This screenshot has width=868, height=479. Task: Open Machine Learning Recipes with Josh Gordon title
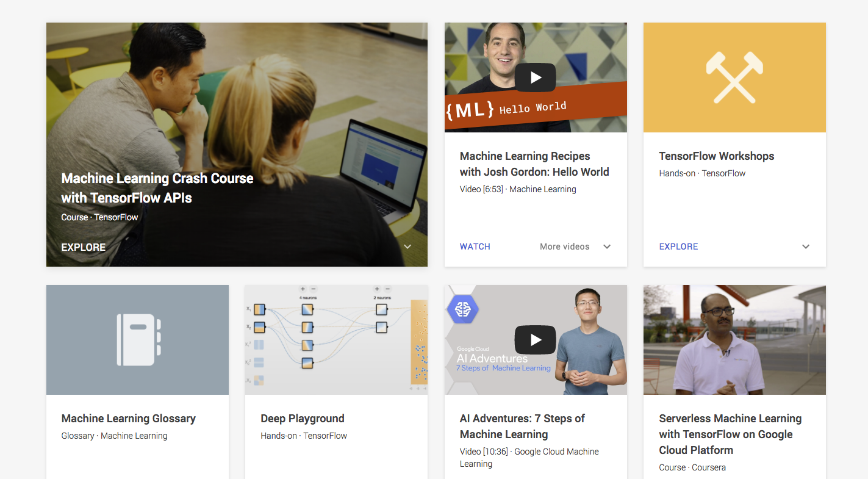coord(534,164)
